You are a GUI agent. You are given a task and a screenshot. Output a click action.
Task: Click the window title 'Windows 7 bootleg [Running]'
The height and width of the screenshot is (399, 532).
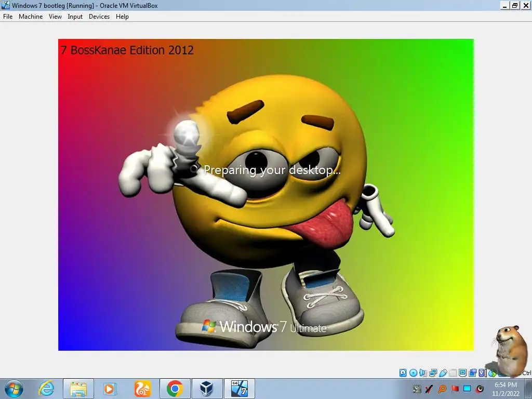53,5
